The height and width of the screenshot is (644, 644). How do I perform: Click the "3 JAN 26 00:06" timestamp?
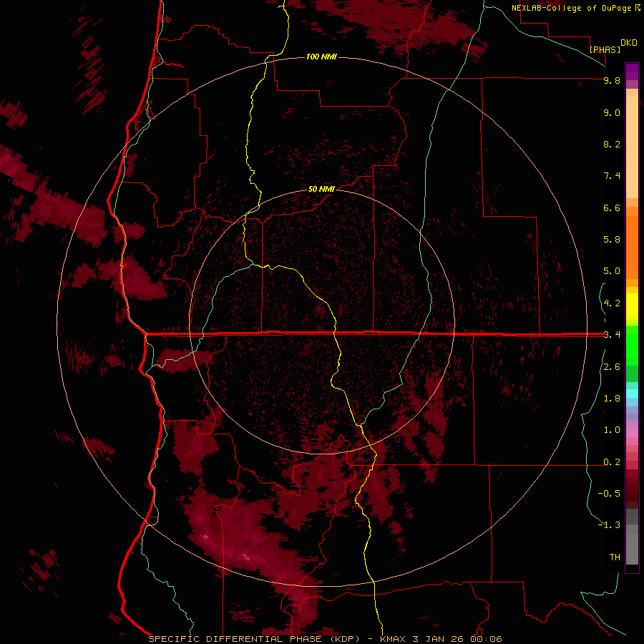click(457, 639)
